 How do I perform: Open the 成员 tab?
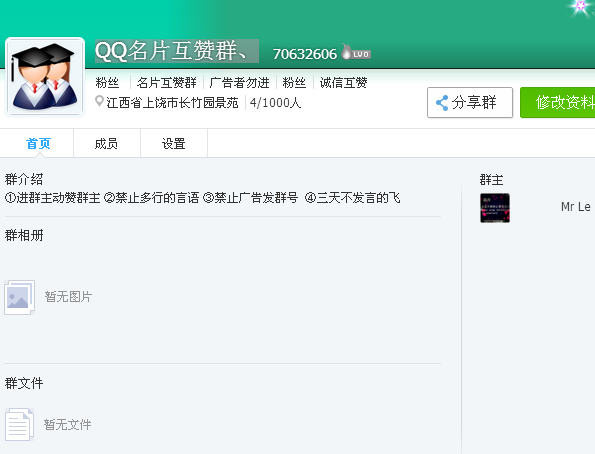(107, 143)
